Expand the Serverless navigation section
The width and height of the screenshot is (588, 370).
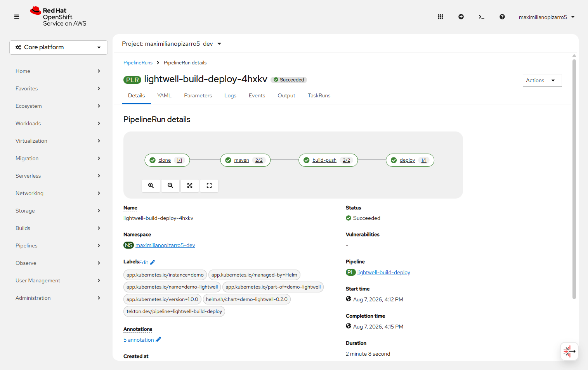[58, 176]
